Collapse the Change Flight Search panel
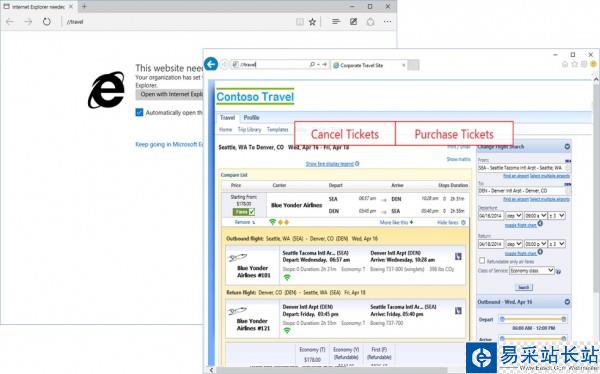This screenshot has width=600, height=374. [567, 147]
